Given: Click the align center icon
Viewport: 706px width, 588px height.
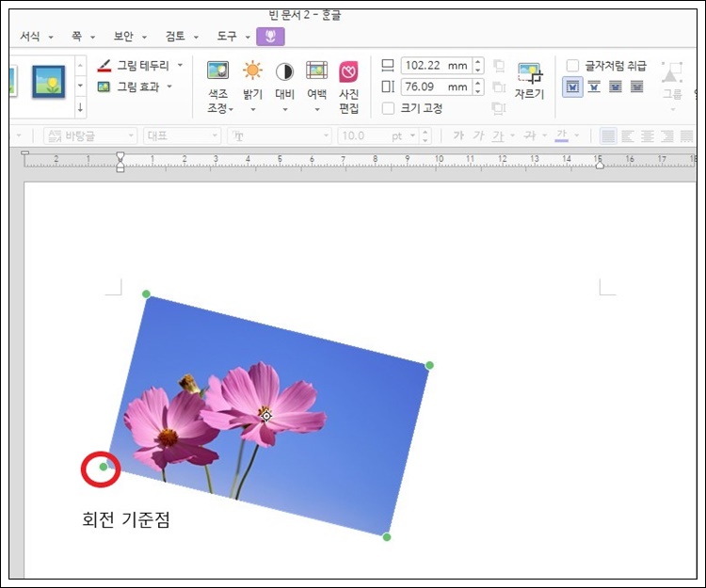Looking at the screenshot, I should click(648, 135).
